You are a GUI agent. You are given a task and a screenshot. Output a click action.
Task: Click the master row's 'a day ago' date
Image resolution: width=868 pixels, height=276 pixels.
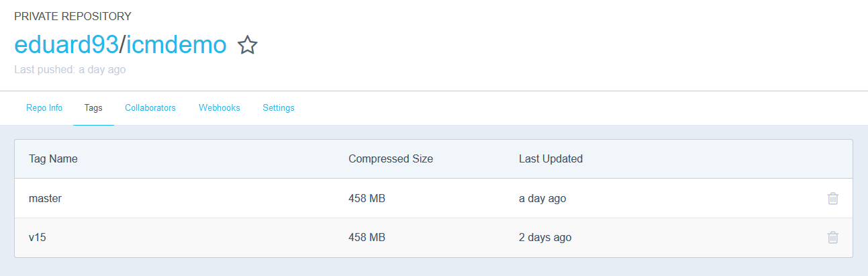pos(542,199)
